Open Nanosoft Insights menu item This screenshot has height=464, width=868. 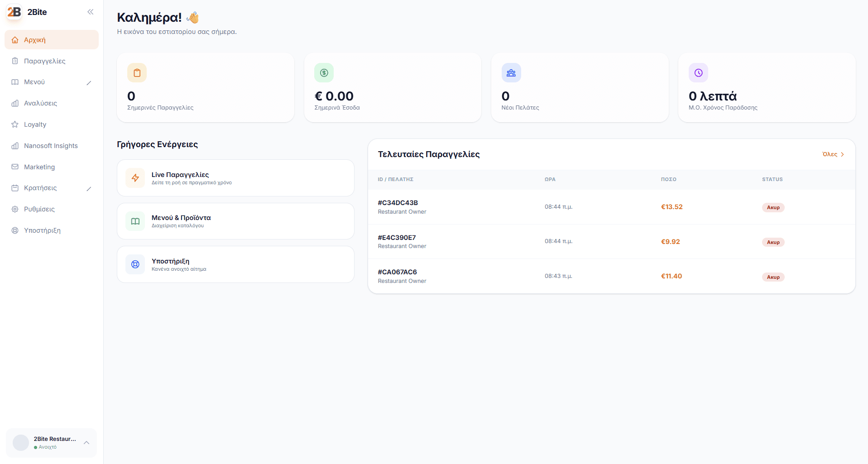pos(52,145)
